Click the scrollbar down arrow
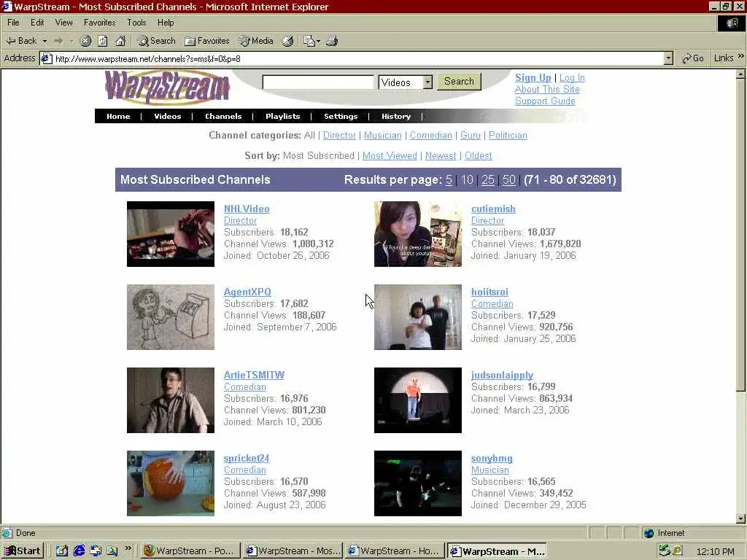 (x=740, y=518)
